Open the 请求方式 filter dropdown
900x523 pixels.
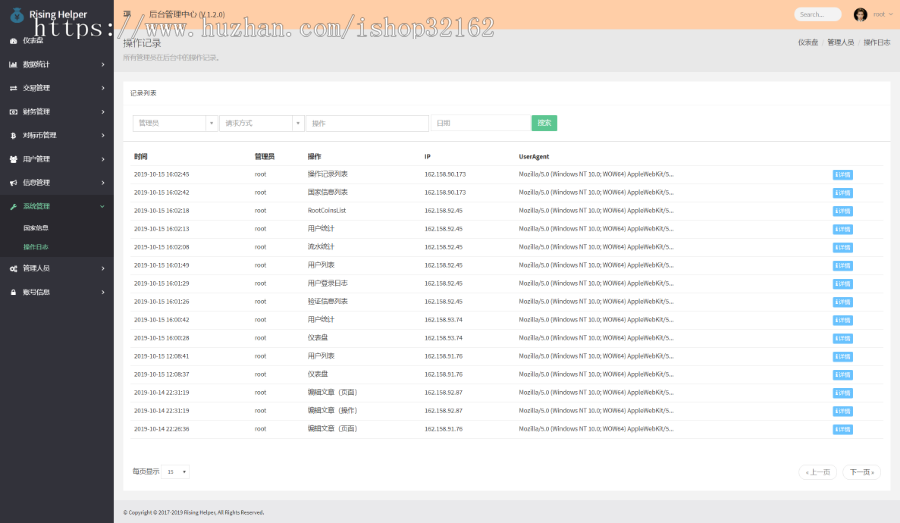[261, 123]
